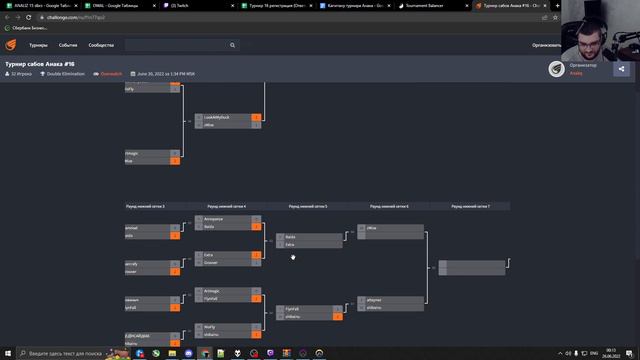
Task: Click the Раунд нижней сетки 7 header
Action: click(x=470, y=207)
